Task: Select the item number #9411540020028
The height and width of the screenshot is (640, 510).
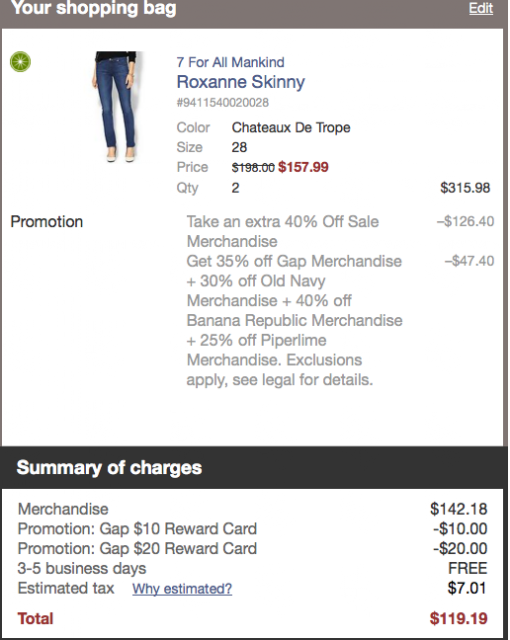Action: [x=222, y=102]
